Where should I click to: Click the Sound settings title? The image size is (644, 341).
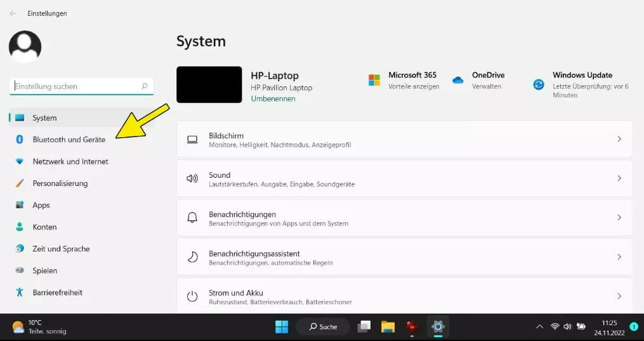[x=220, y=175]
